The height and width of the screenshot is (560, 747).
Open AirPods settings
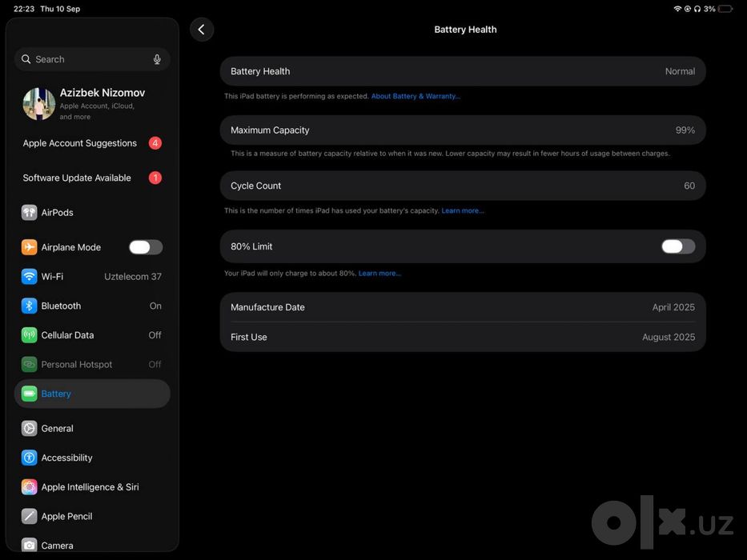(x=92, y=212)
